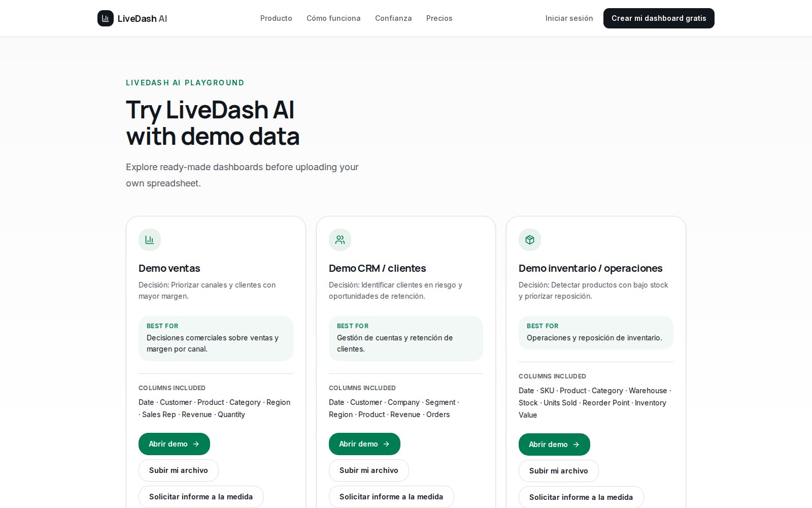
Task: Click the column list starting 'Date · SKU · Product'
Action: (x=595, y=403)
